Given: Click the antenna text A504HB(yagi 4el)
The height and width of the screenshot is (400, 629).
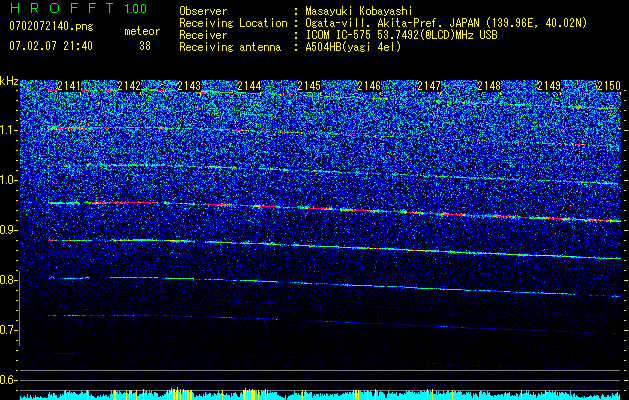Looking at the screenshot, I should (x=353, y=47).
